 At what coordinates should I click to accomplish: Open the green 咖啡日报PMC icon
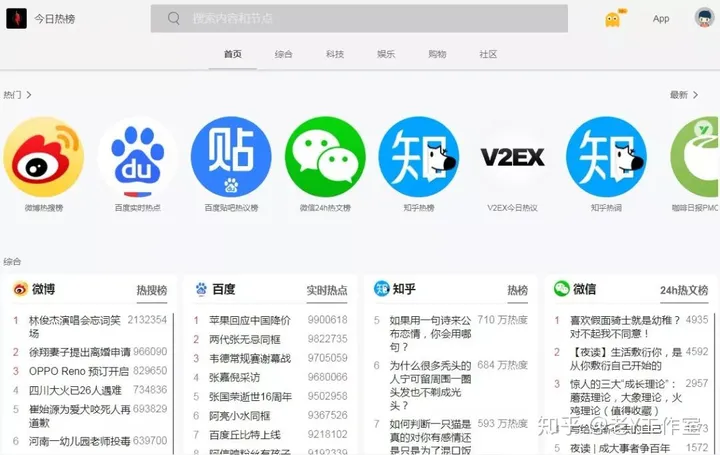[x=695, y=157]
